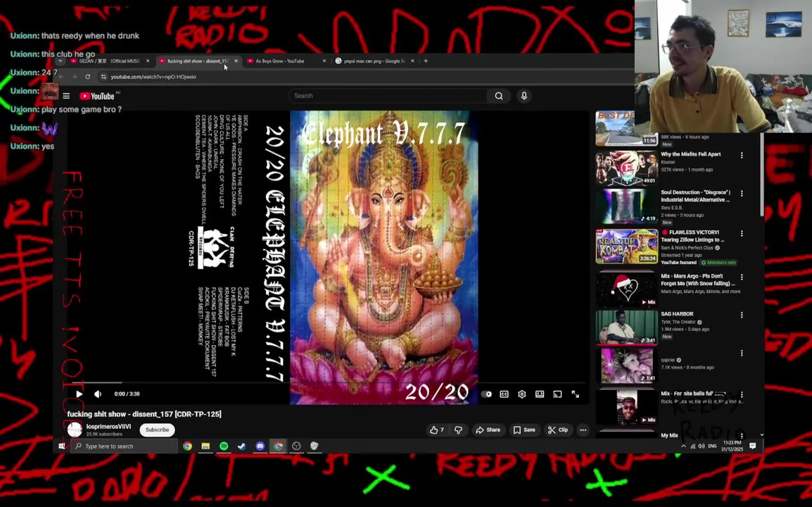Open the SAG HARBOR video title
The height and width of the screenshot is (507, 812).
(x=677, y=314)
